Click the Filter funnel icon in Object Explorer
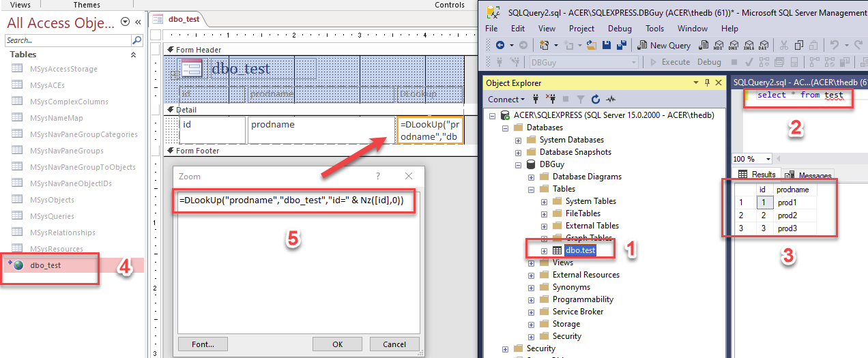 click(x=580, y=99)
